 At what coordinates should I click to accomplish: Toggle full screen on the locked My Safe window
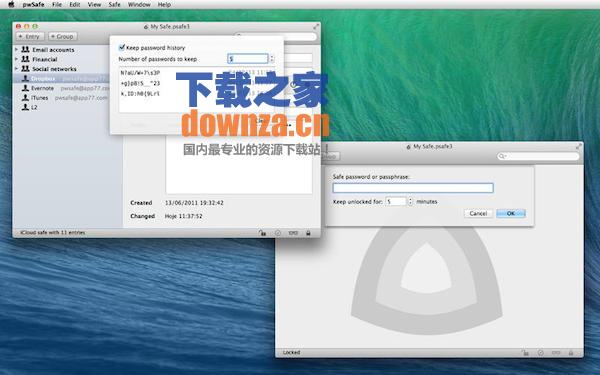pyautogui.click(x=579, y=147)
